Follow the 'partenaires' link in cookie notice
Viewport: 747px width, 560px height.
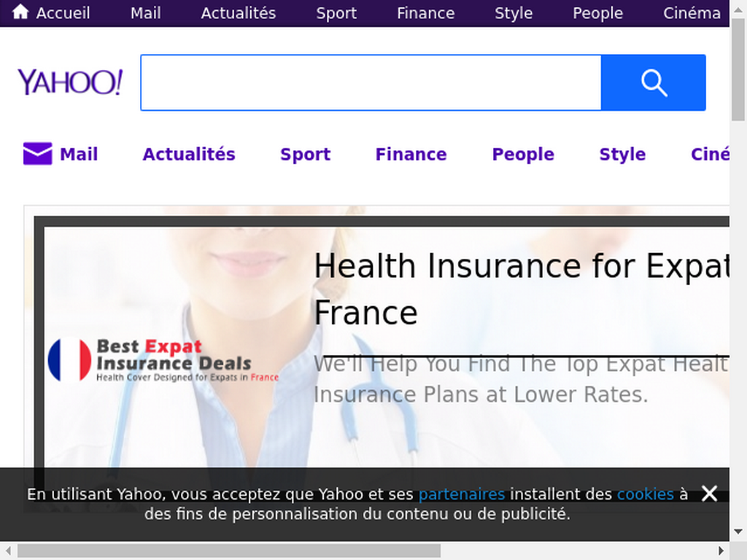click(462, 494)
